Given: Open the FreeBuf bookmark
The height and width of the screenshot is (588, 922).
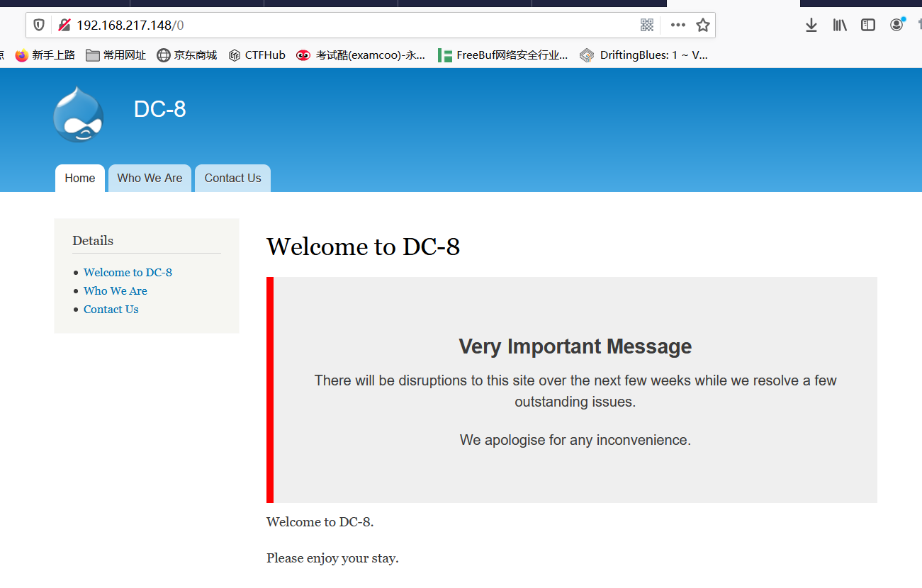Looking at the screenshot, I should click(503, 55).
